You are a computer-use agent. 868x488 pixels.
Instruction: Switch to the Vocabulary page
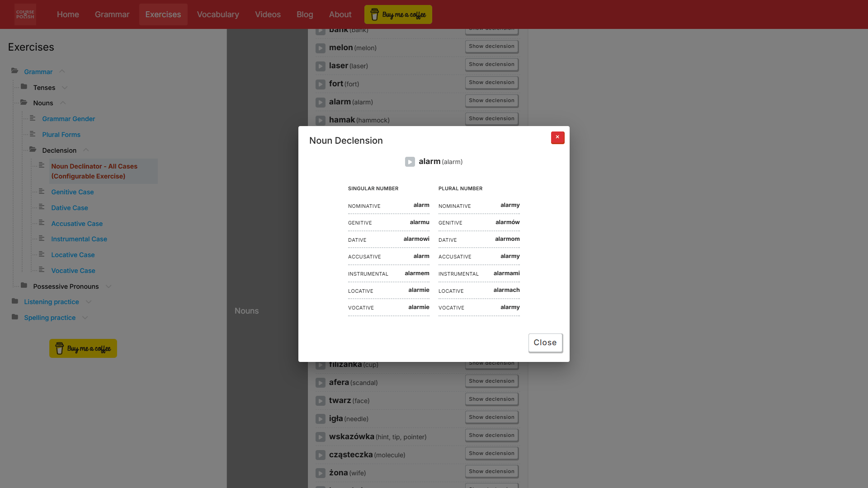click(x=218, y=14)
